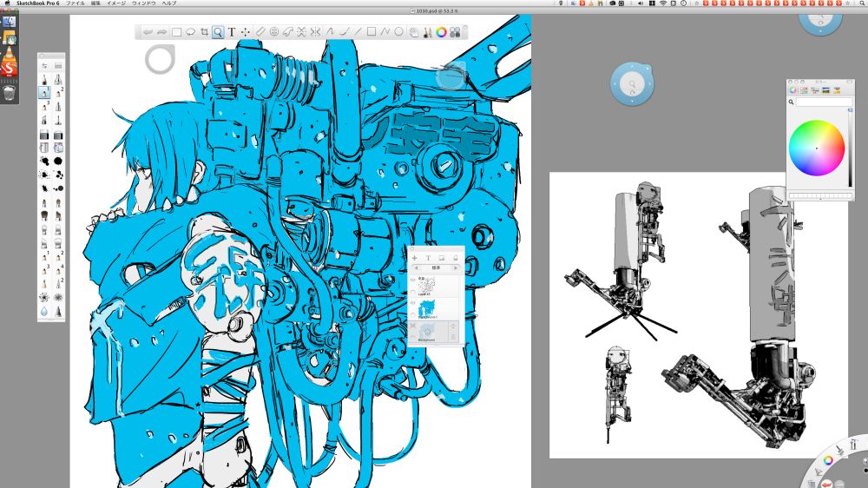Select the Steady Stroke tool
The width and height of the screenshot is (868, 488).
point(330,32)
